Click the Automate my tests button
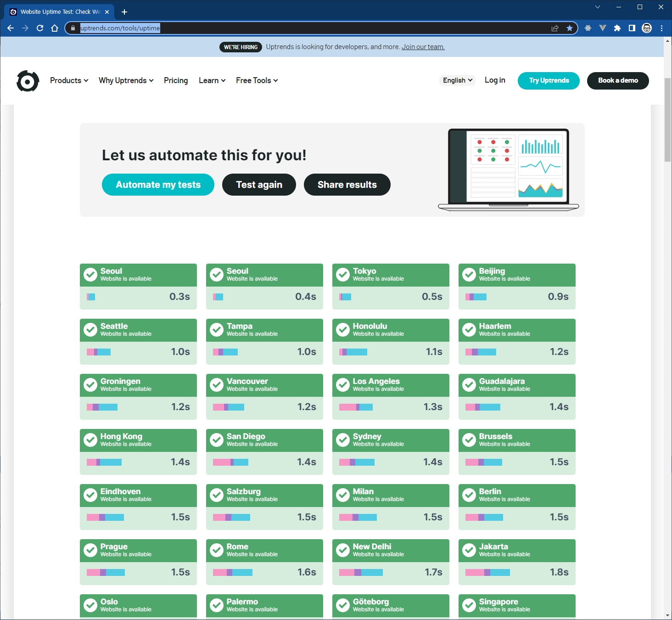This screenshot has width=672, height=620. (158, 185)
